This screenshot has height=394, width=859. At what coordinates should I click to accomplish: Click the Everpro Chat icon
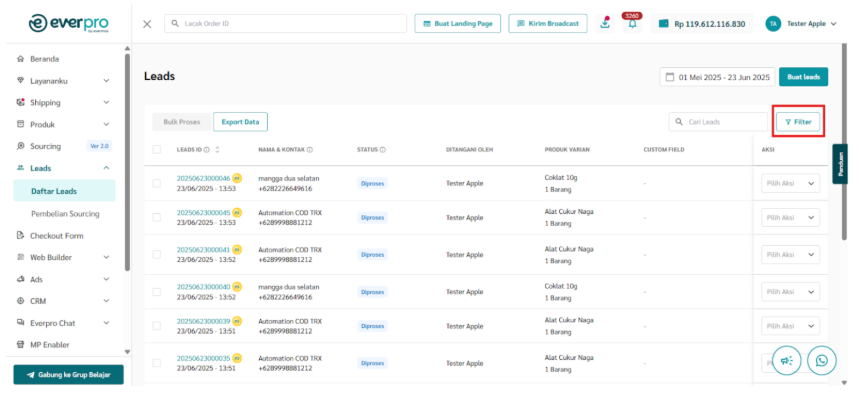[21, 323]
